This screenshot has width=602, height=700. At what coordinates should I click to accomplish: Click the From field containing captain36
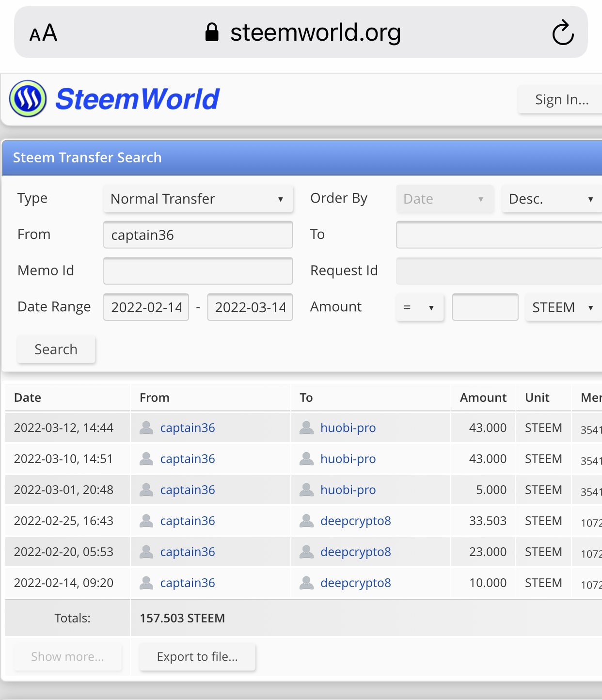tap(198, 235)
